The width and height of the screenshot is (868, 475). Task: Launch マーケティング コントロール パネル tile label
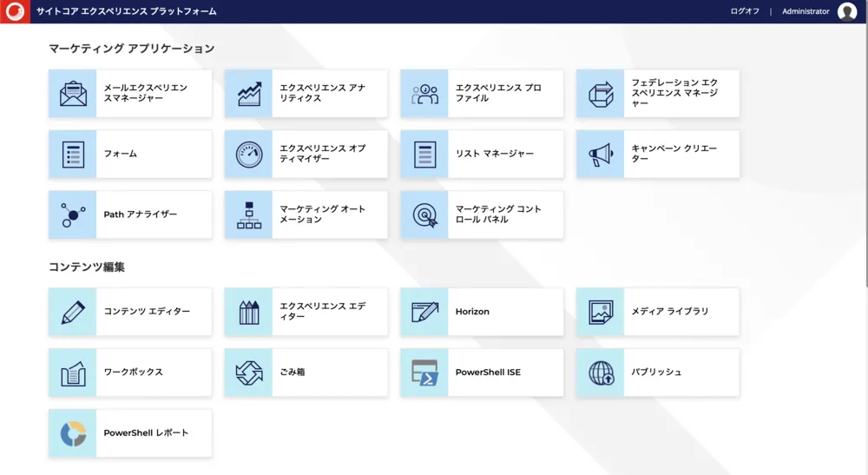click(498, 214)
